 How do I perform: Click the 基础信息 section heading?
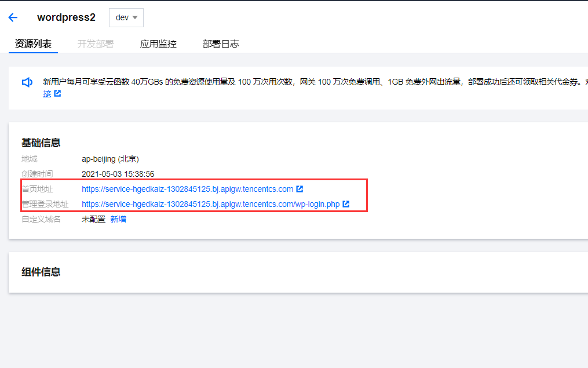(41, 143)
